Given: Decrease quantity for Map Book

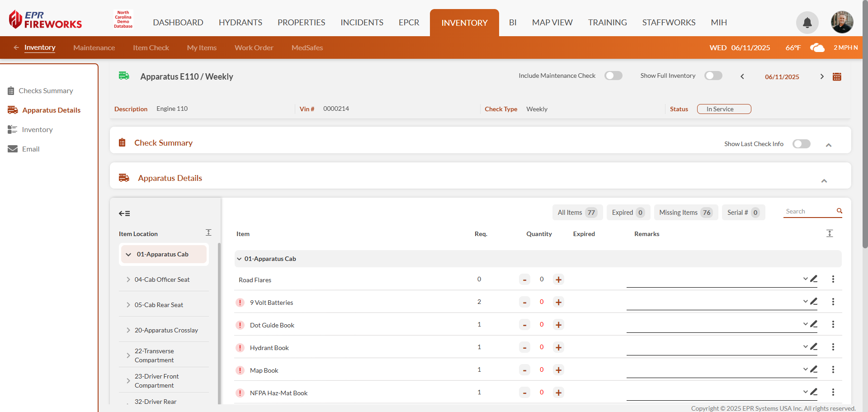Looking at the screenshot, I should coord(524,370).
